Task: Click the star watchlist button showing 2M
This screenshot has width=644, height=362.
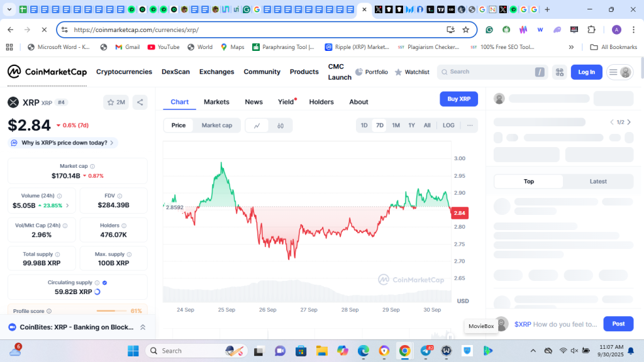Action: [116, 102]
